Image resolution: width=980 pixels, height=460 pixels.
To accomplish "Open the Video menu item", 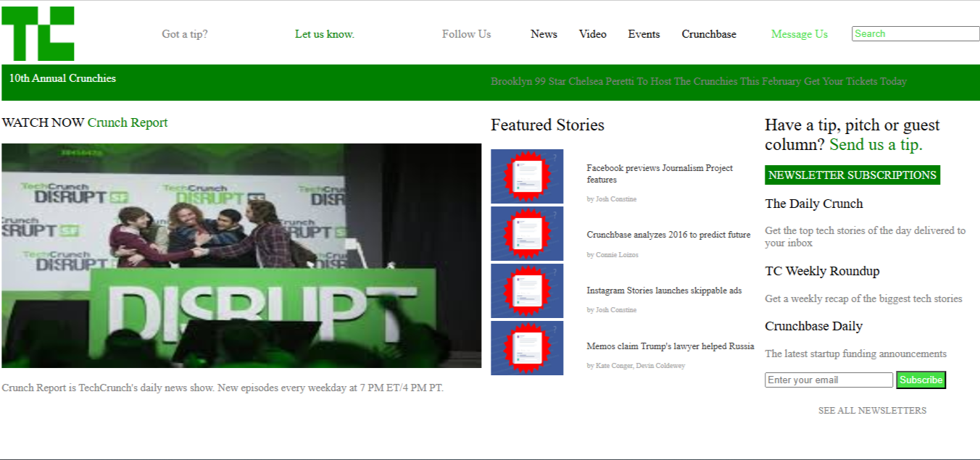I will tap(592, 34).
